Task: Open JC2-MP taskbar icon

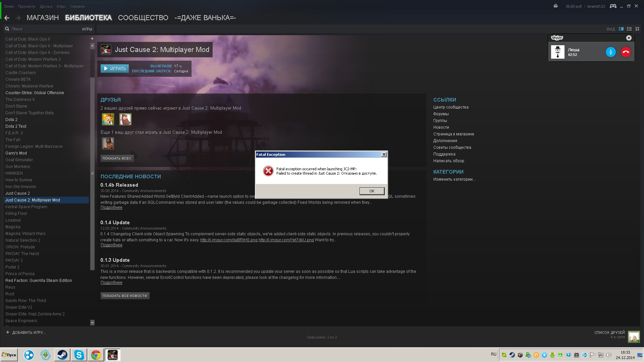Action: pyautogui.click(x=112, y=355)
